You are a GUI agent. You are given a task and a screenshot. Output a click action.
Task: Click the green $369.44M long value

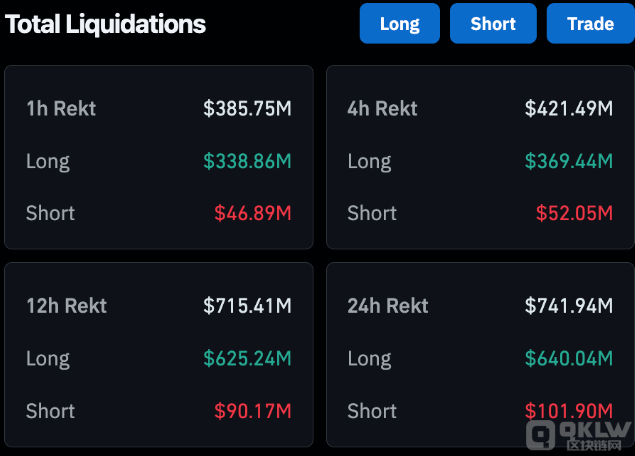pyautogui.click(x=568, y=161)
